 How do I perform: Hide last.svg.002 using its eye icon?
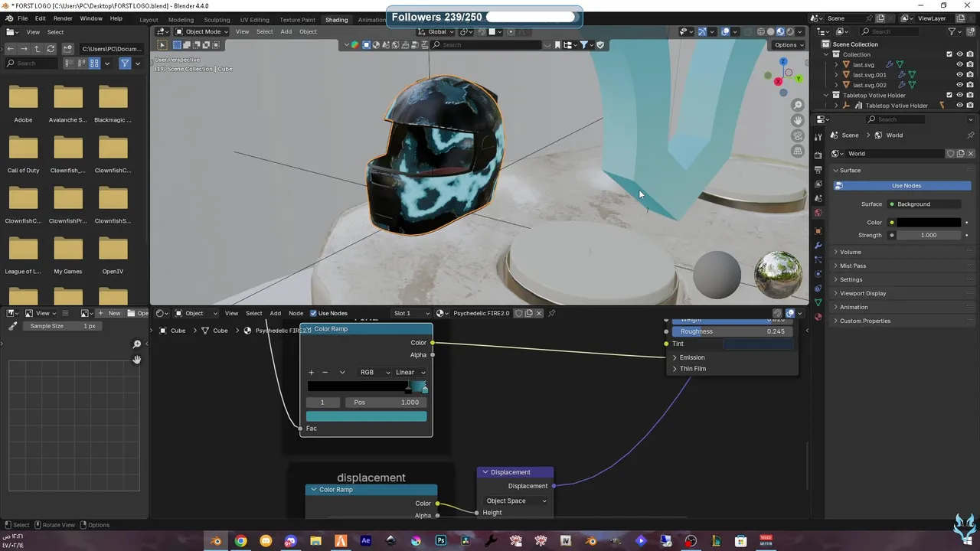(x=959, y=85)
